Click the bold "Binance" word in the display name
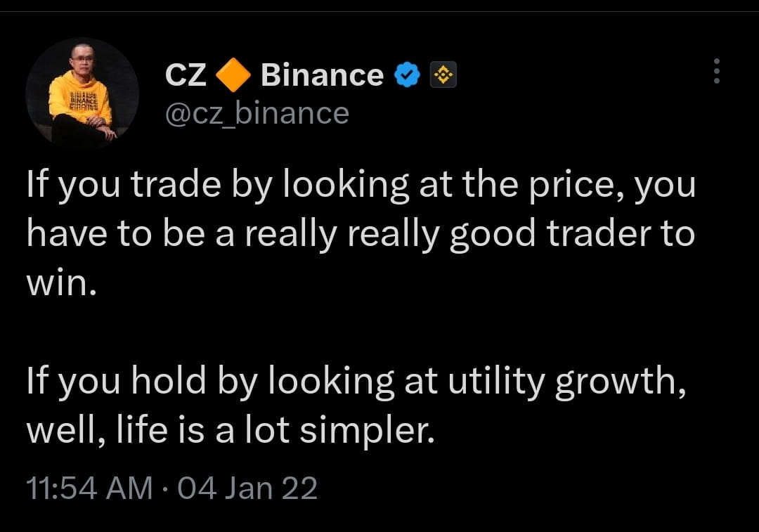 coord(322,75)
